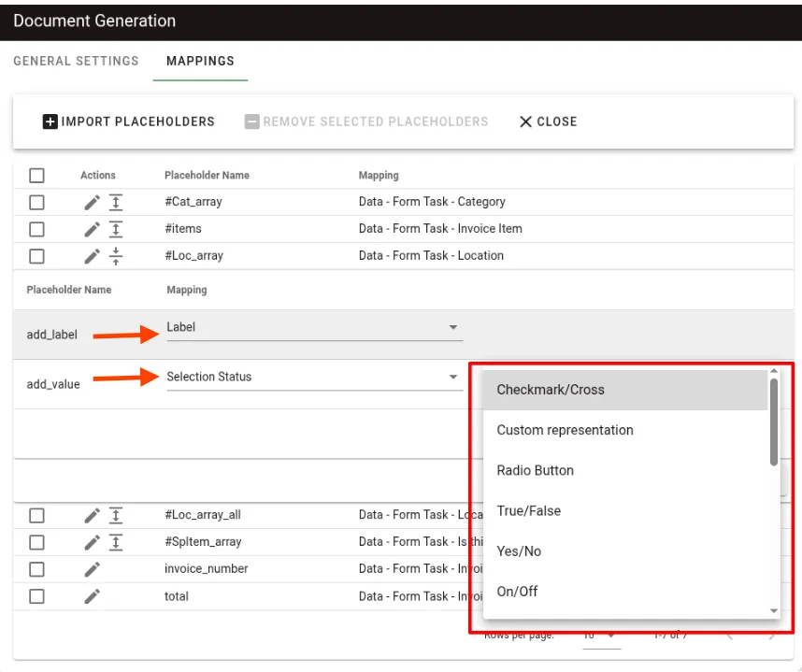The width and height of the screenshot is (802, 672).
Task: Edit the total placeholder using pencil icon
Action: click(x=91, y=595)
